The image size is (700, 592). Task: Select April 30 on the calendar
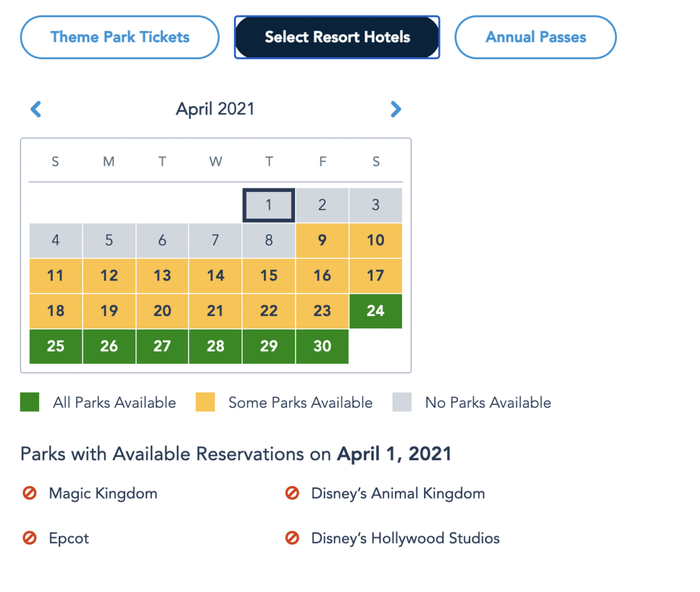[x=322, y=346]
